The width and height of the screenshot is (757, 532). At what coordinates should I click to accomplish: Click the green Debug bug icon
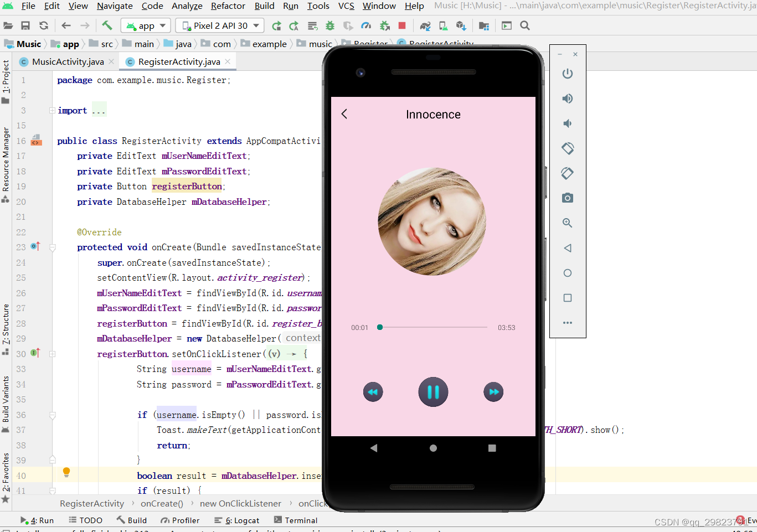330,25
